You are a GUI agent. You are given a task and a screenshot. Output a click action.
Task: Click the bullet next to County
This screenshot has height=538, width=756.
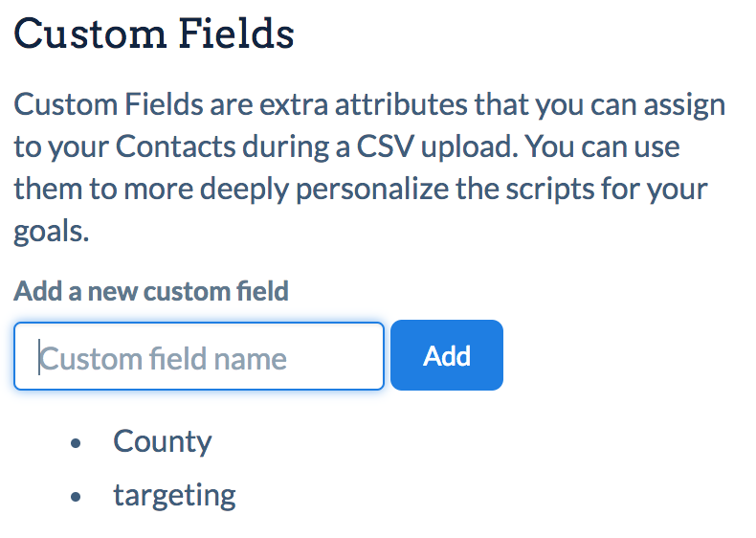(76, 443)
